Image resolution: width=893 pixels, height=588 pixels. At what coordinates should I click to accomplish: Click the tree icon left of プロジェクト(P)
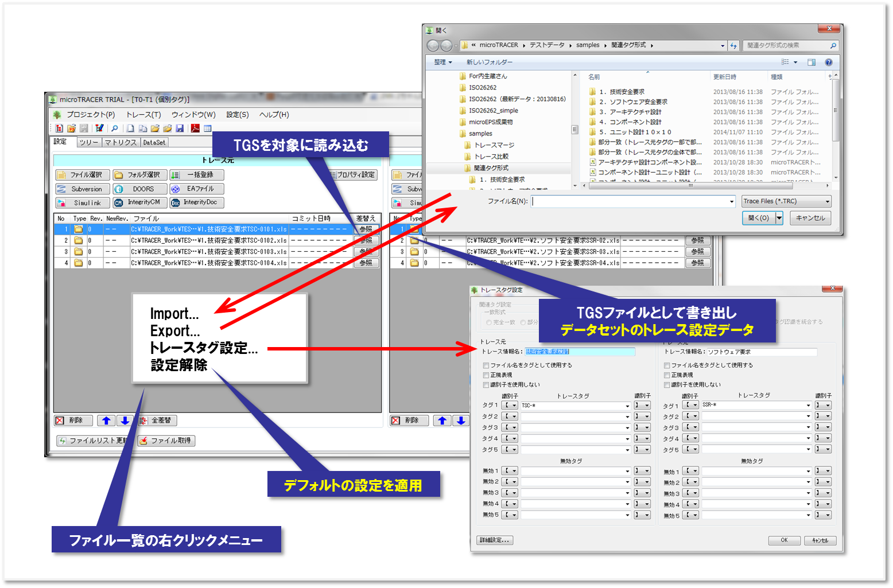[x=57, y=115]
